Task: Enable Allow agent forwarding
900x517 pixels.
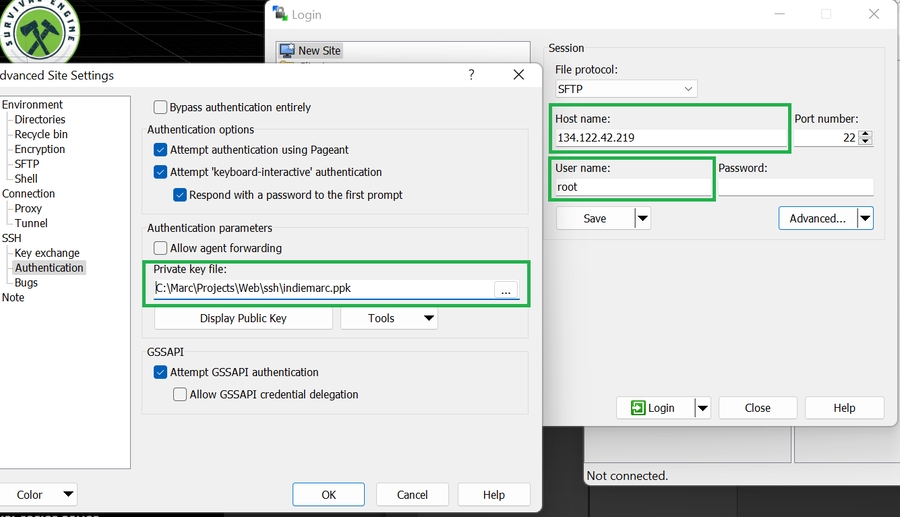Action: tap(160, 248)
